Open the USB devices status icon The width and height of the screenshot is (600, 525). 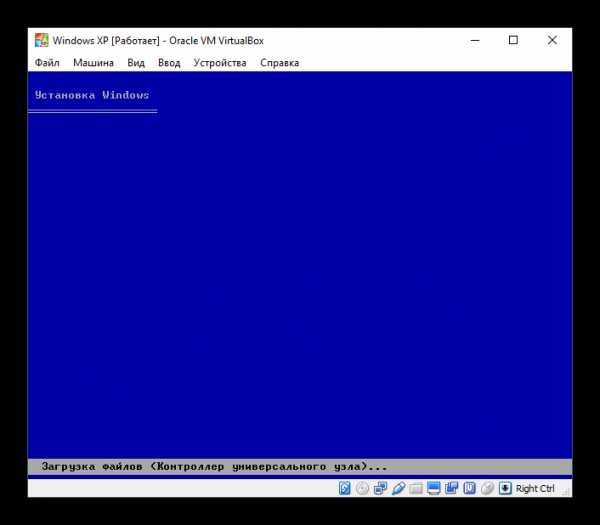(x=398, y=488)
